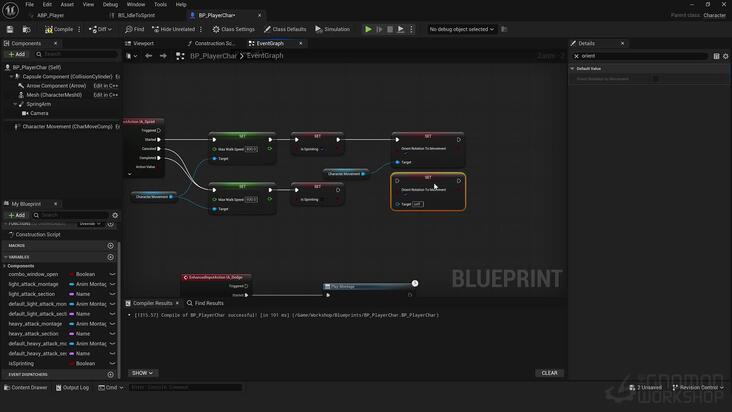Open the Tools menu
Screen dimensions: 732x412
[x=160, y=4]
